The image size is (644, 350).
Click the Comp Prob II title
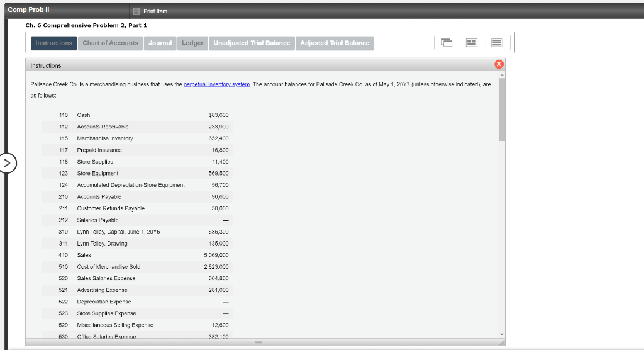(x=28, y=9)
